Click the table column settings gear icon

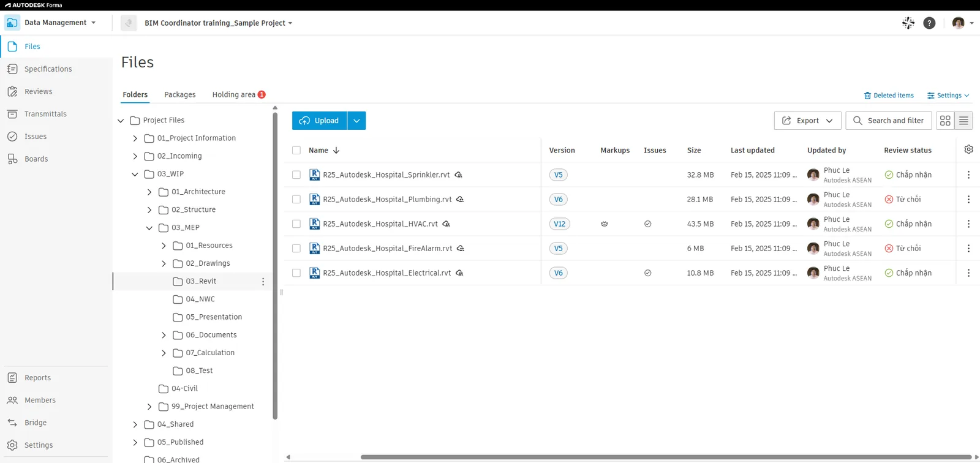968,149
